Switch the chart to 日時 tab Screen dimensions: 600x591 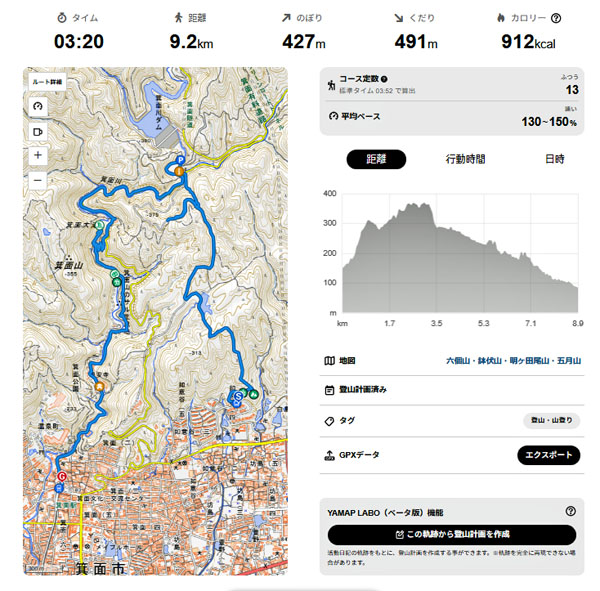(554, 159)
